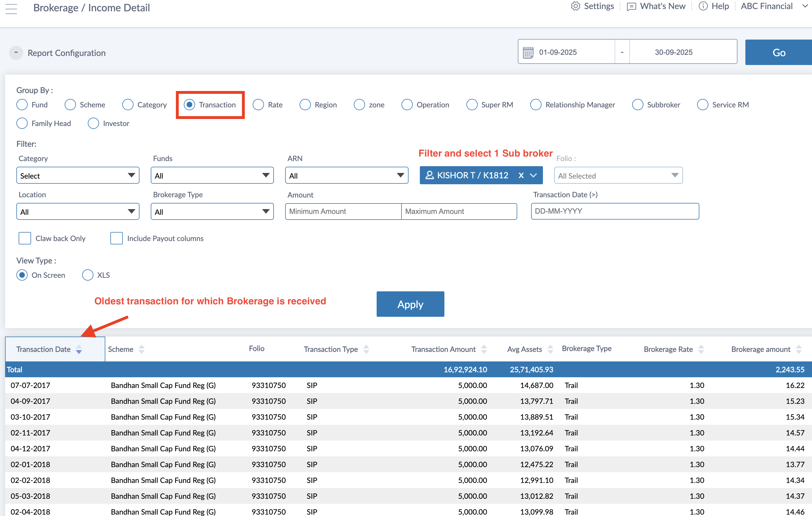
Task: Expand the Brokerage Type dropdown
Action: click(212, 212)
